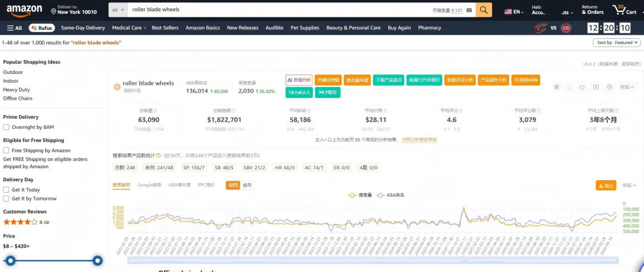The image size is (644, 272).
Task: Open plugin settings gear icon
Action: tap(609, 87)
